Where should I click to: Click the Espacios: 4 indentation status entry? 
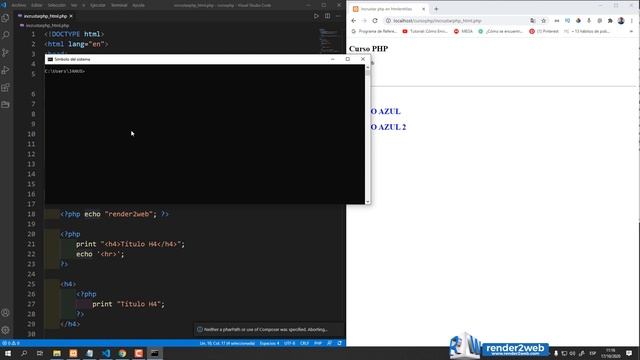(269, 343)
